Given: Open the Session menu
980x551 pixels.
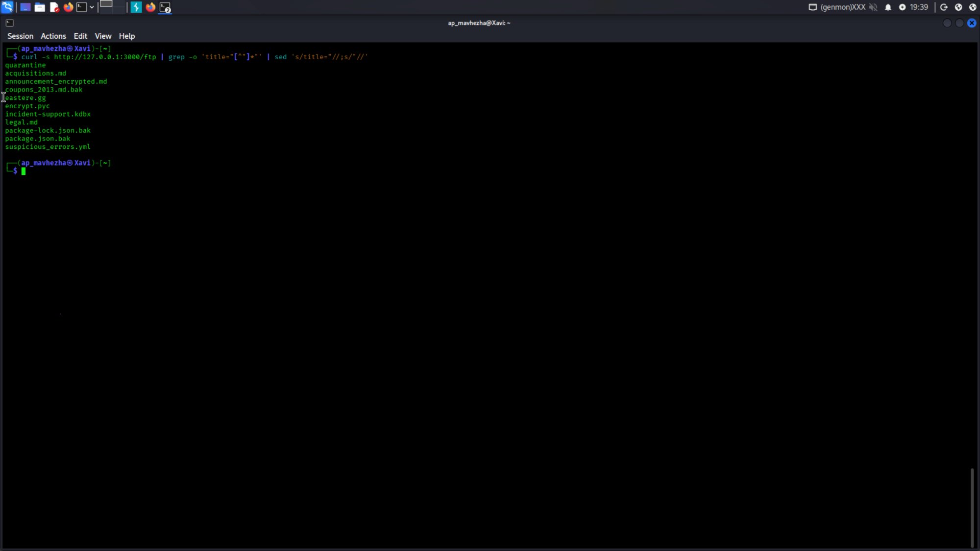Looking at the screenshot, I should coord(20,36).
